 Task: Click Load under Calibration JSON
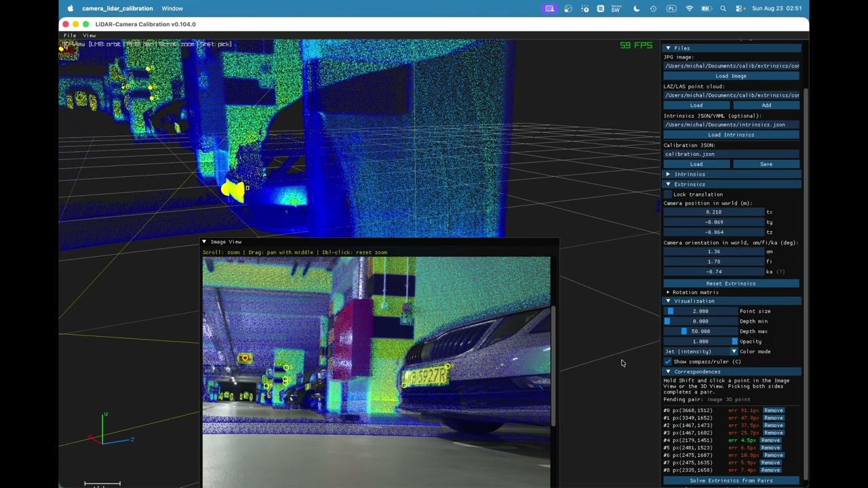696,164
